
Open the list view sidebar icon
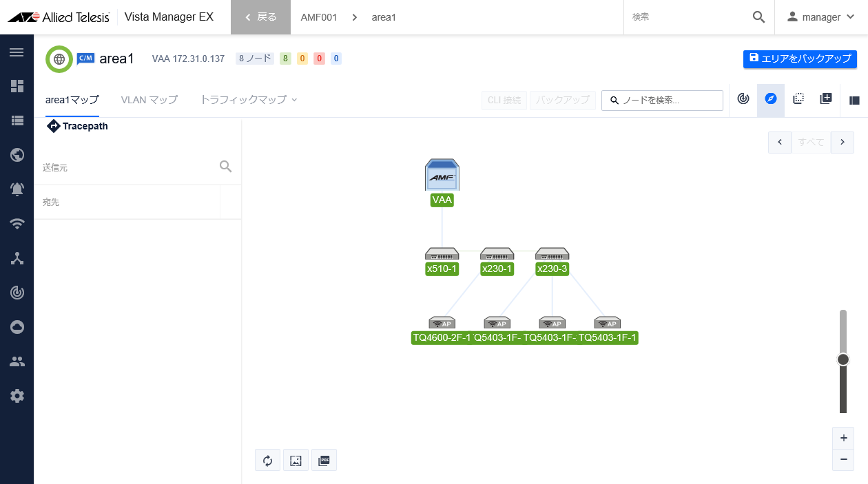tap(17, 120)
